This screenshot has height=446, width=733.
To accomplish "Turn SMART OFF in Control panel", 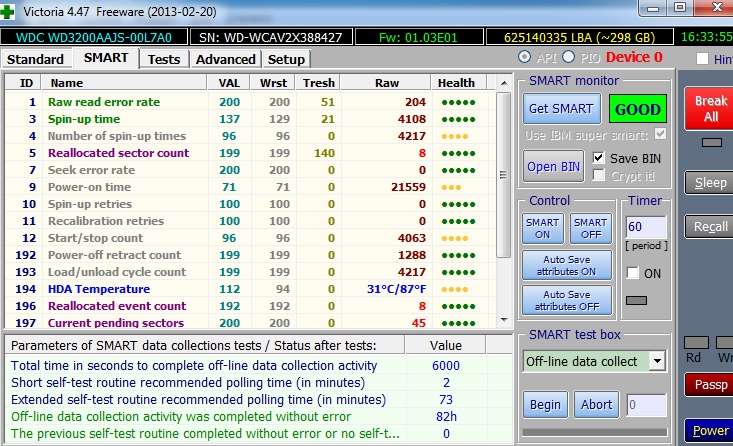I will pyautogui.click(x=590, y=229).
